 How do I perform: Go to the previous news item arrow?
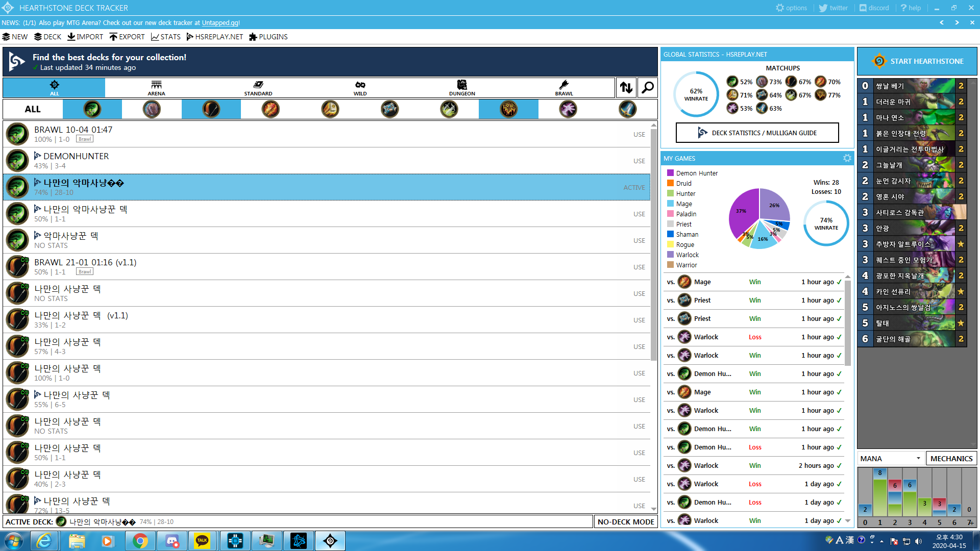[x=942, y=22]
